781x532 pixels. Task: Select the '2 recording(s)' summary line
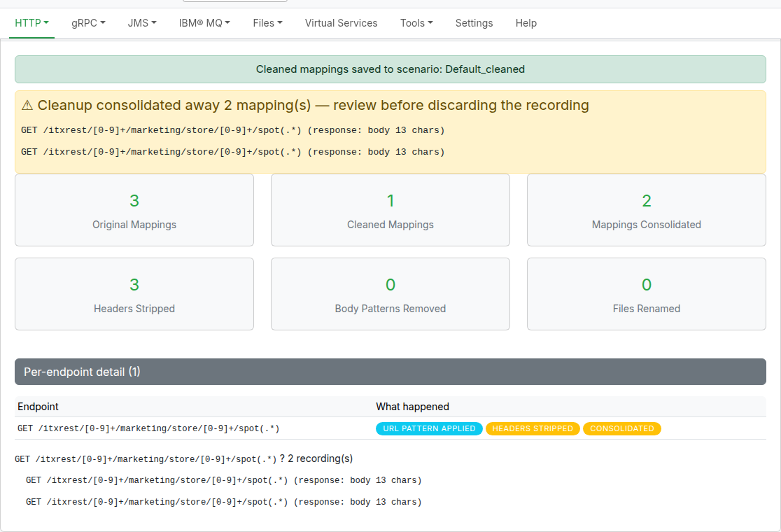(184, 458)
